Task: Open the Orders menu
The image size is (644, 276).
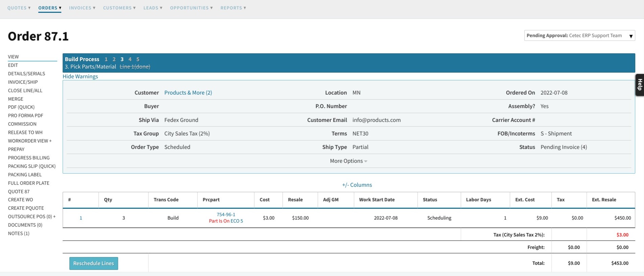Action: (x=50, y=8)
